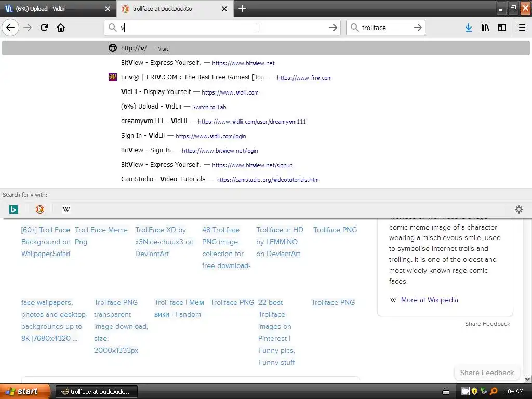The width and height of the screenshot is (532, 399).
Task: Select the trollface at DuckDuckGo tab
Action: click(x=175, y=9)
